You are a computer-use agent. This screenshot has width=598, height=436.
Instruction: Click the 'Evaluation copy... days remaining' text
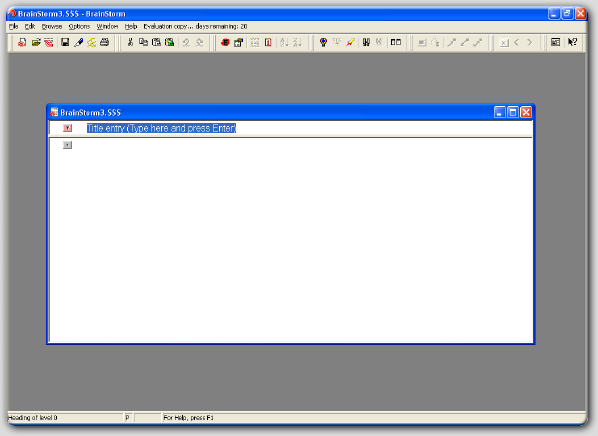(x=195, y=26)
